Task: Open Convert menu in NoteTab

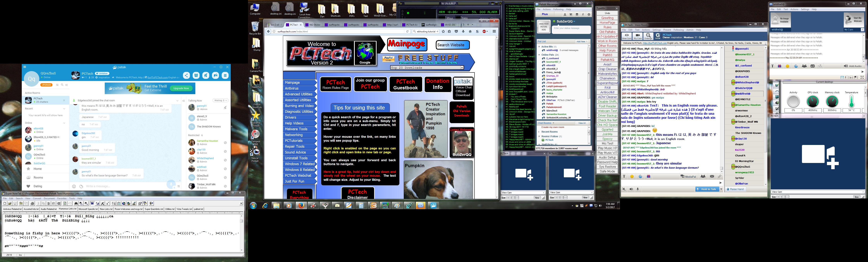Action: coord(37,198)
